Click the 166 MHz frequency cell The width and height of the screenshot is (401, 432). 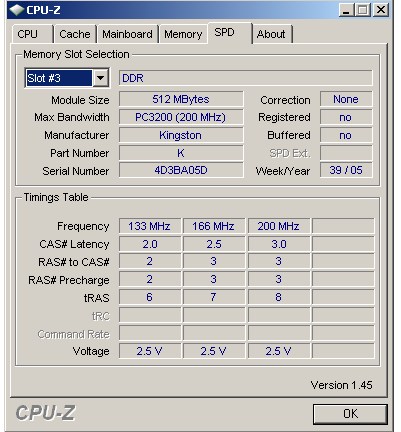click(214, 226)
